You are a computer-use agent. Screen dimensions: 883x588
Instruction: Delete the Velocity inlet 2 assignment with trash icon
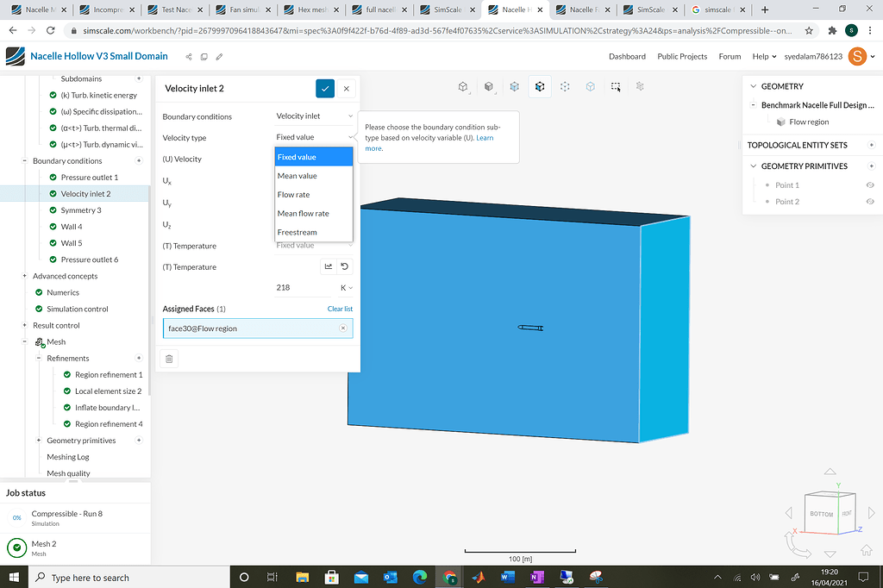pyautogui.click(x=168, y=359)
